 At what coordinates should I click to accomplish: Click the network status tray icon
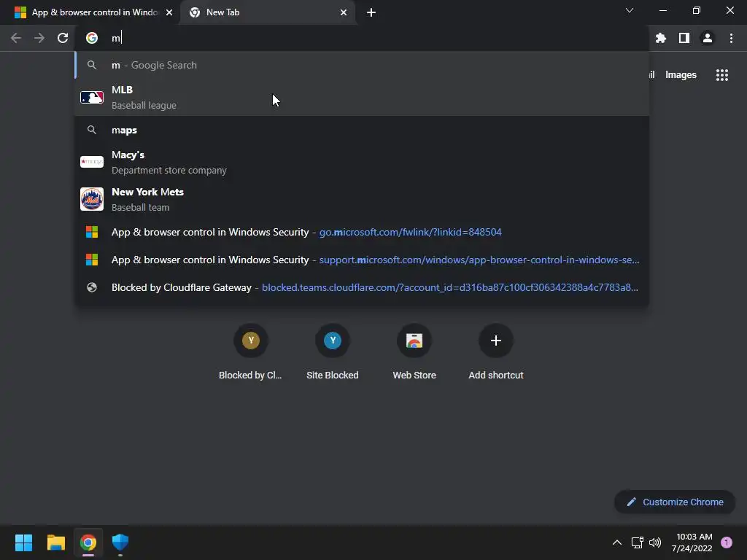(637, 542)
